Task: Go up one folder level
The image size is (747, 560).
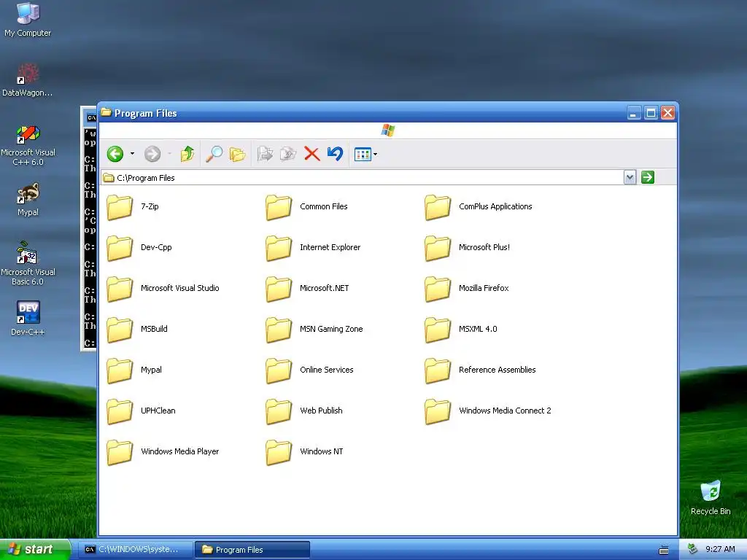Action: click(187, 154)
